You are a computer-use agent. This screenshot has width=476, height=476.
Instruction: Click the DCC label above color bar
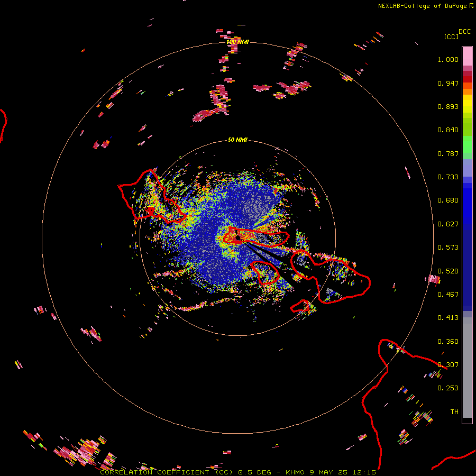click(464, 32)
